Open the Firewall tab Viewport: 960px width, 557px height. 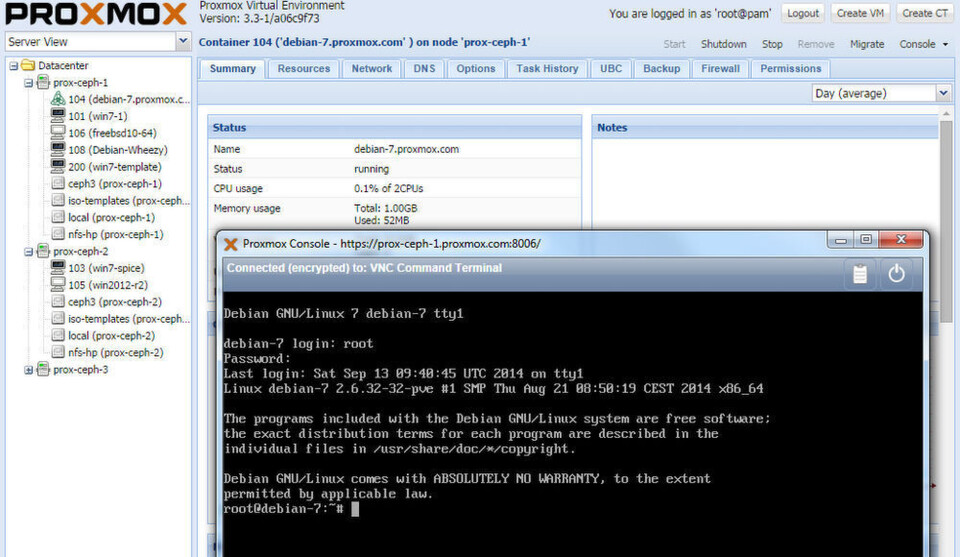coord(720,69)
